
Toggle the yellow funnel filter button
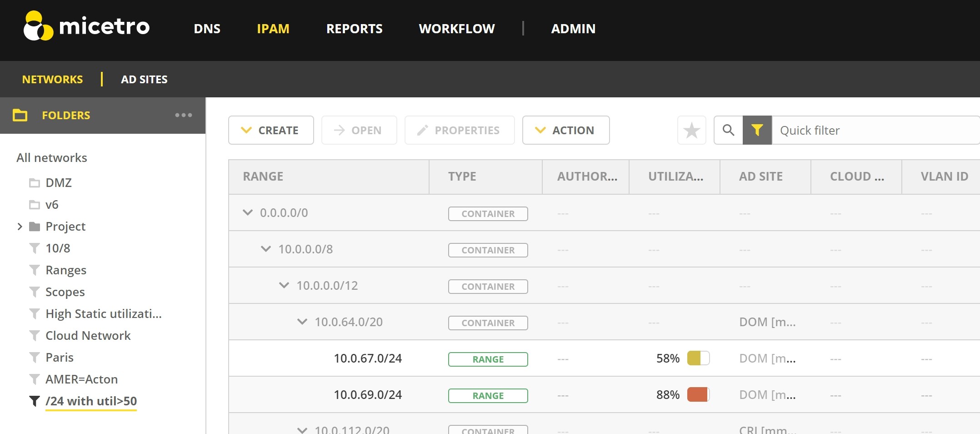(x=757, y=131)
